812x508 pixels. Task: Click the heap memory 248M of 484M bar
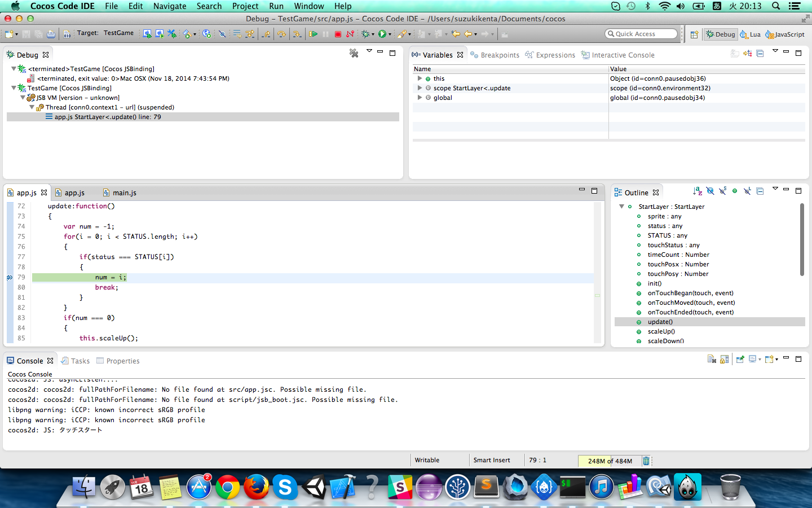point(610,461)
